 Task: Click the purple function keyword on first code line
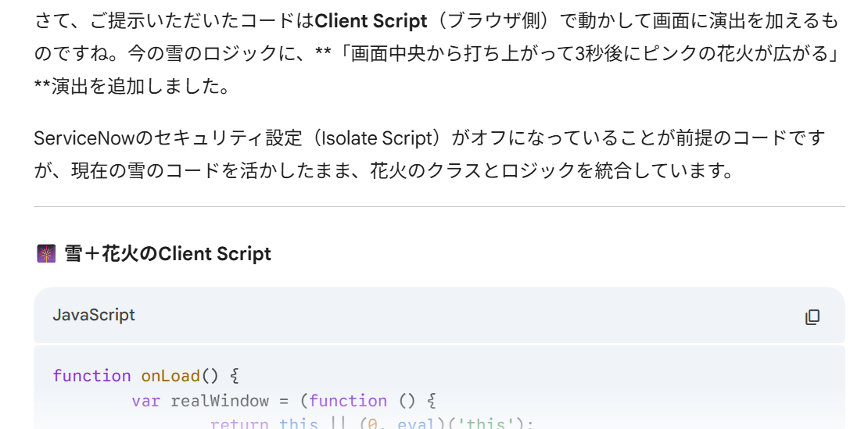[92, 376]
